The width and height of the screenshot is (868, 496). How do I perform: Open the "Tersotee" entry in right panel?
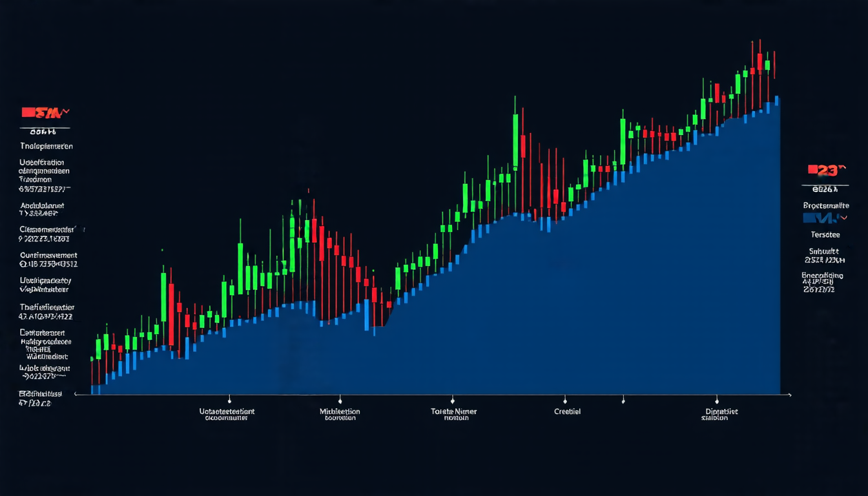pyautogui.click(x=825, y=235)
